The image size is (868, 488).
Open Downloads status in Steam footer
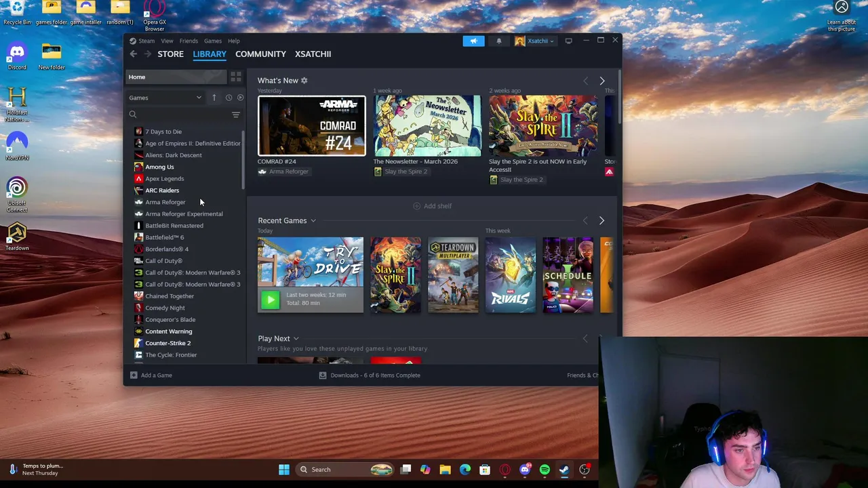coord(370,375)
